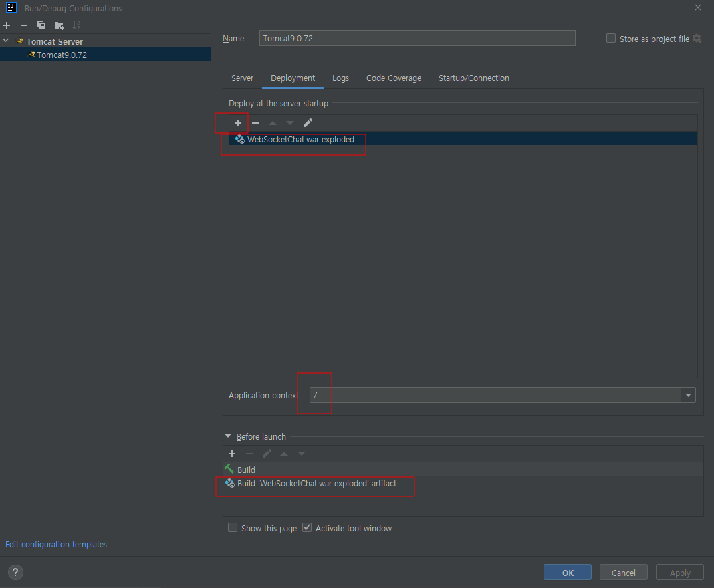714x588 pixels.
Task: Open gear settings next to Store as project file
Action: coord(697,39)
